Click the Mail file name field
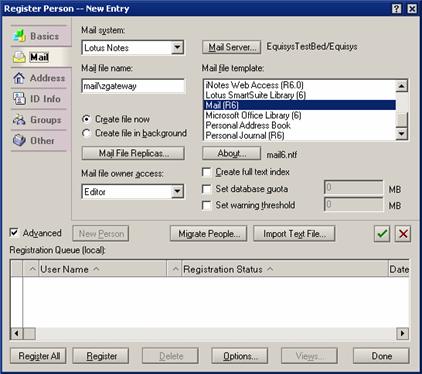 coord(133,86)
